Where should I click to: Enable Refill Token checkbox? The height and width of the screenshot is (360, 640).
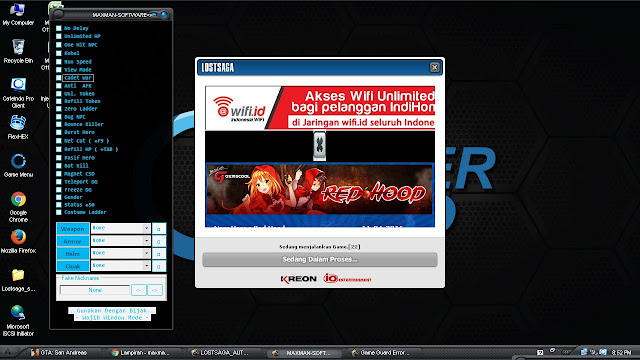(59, 101)
